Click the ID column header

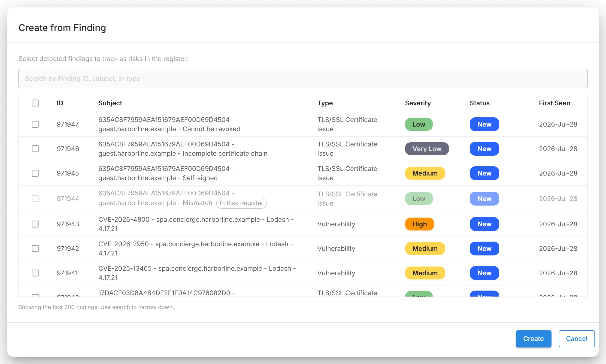point(60,103)
